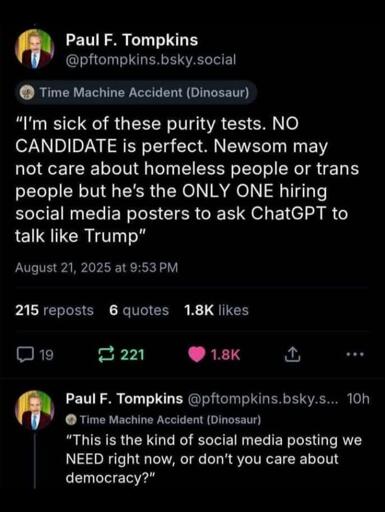Open the reply post's avatar picture

(34, 410)
